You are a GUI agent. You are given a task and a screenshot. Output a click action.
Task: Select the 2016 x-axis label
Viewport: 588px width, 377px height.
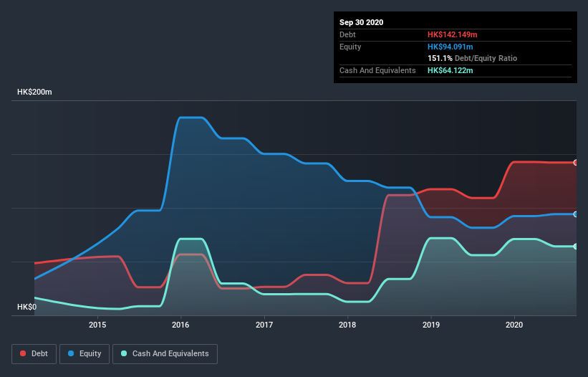(x=180, y=325)
